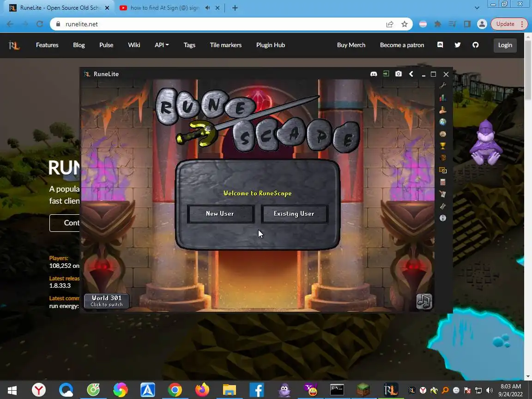Open the Minecraft block taskbar icon
Viewport: 532px width, 399px height.
(363, 389)
